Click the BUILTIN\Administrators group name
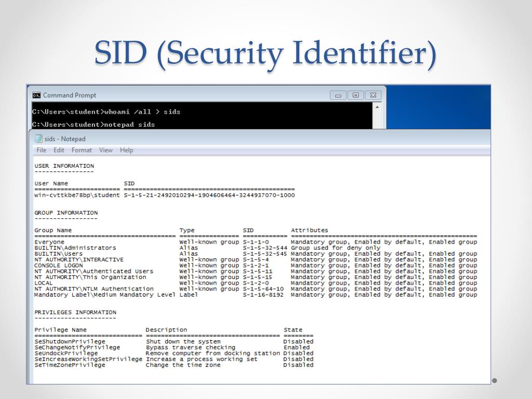This screenshot has height=399, width=532. [75, 248]
